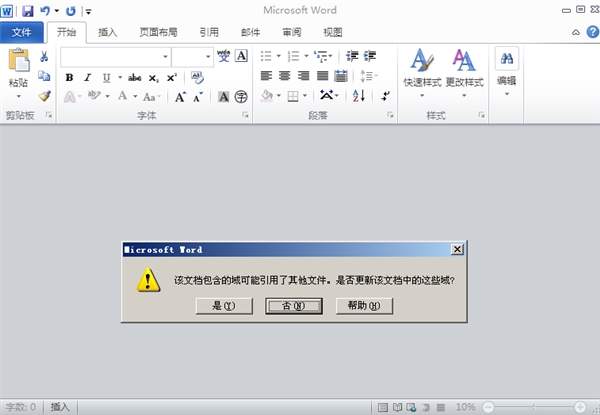Open the Line Spacing dropdown
Image resolution: width=600 pixels, height=415 pixels.
pos(369,76)
